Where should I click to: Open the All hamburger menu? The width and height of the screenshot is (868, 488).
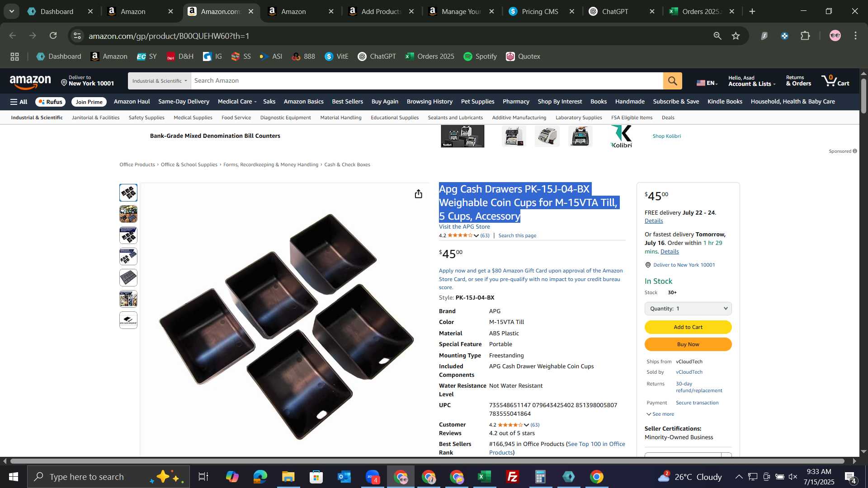[x=19, y=102]
